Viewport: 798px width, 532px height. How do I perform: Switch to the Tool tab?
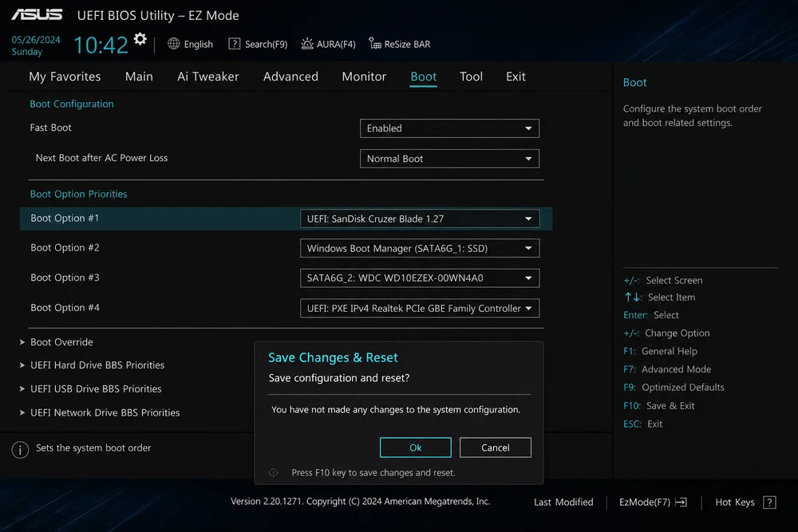tap(471, 77)
